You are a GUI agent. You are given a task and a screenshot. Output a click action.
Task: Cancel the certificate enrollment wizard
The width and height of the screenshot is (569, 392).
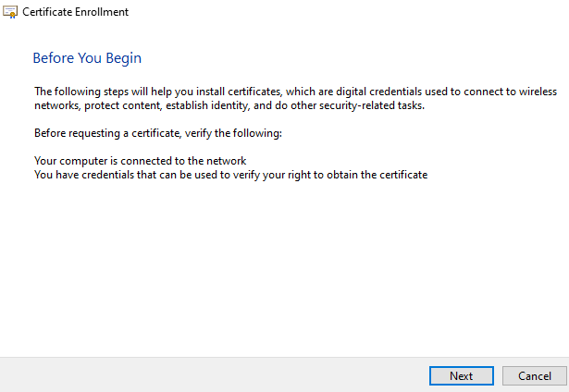point(534,376)
